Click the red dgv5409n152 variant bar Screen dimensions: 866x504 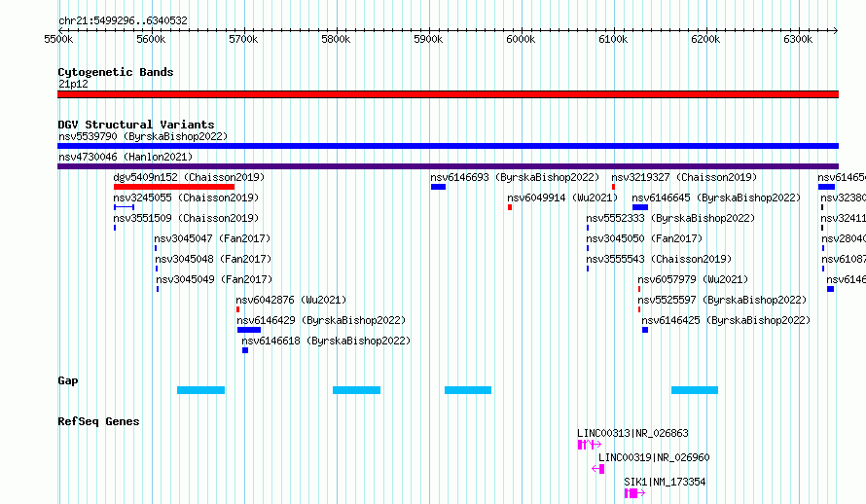pos(174,187)
